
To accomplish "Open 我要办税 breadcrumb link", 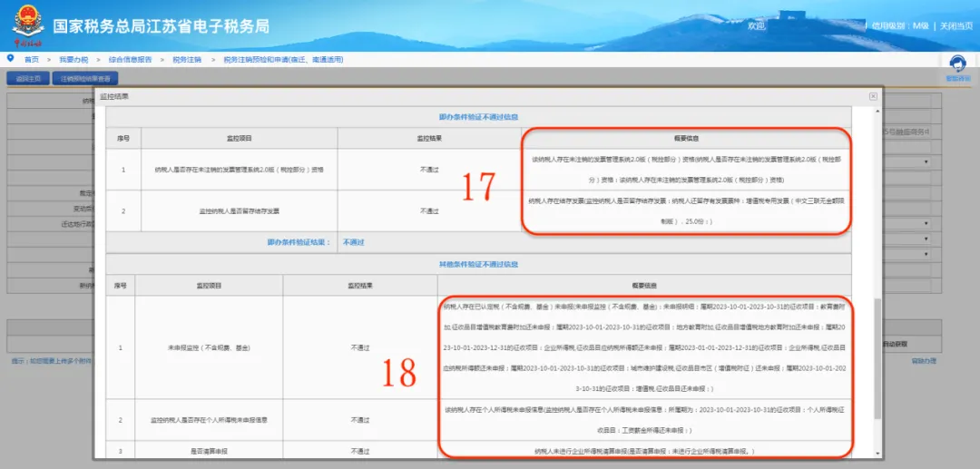I will 73,59.
